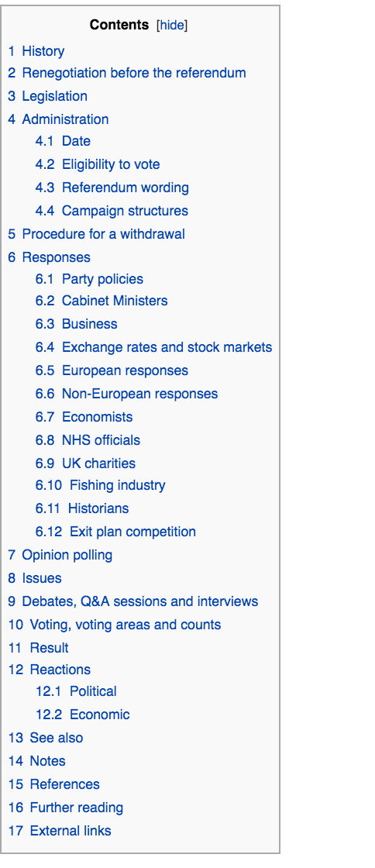Open Debates, Q&A sessions and interviews
Screen dimensions: 375x868
[132, 601]
